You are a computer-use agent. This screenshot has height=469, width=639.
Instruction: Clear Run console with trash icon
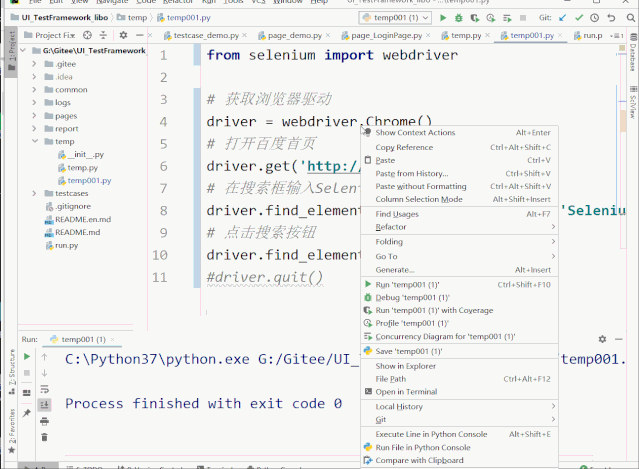[44, 437]
